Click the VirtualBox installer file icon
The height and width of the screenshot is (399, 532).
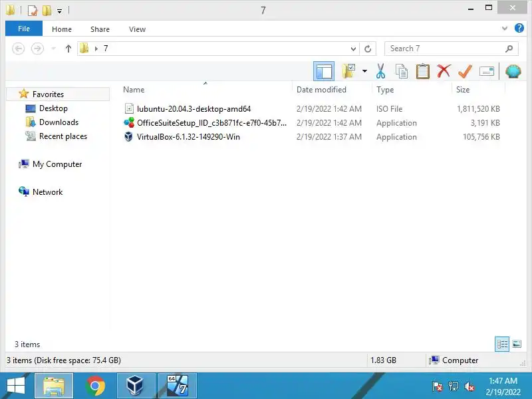[128, 136]
